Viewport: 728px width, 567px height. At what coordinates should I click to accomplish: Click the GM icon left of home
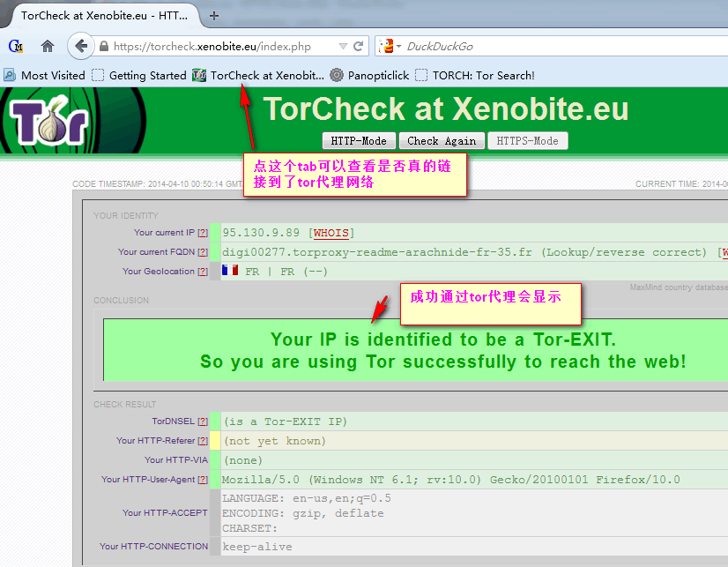point(15,46)
